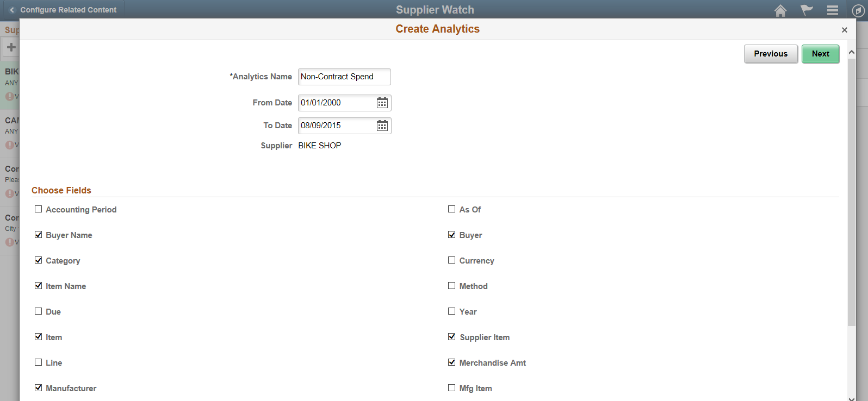
Task: Click the BIKE SHOP supplier text
Action: coord(320,146)
